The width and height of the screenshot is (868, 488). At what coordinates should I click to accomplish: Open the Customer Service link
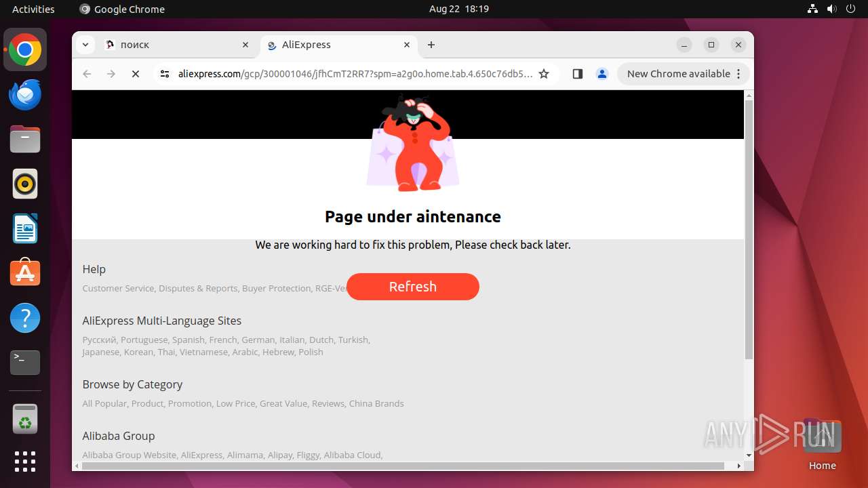[x=118, y=288]
